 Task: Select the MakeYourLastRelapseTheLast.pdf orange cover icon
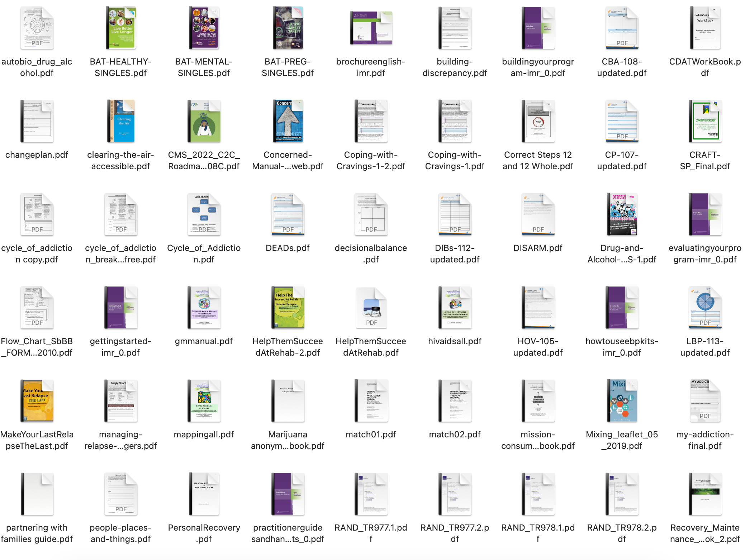[x=37, y=401]
